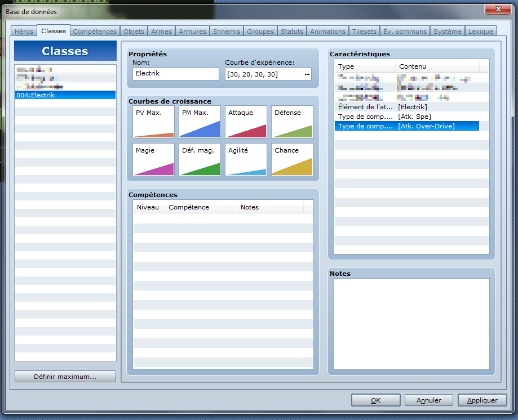Click inside the Notes text area

[x=411, y=324]
